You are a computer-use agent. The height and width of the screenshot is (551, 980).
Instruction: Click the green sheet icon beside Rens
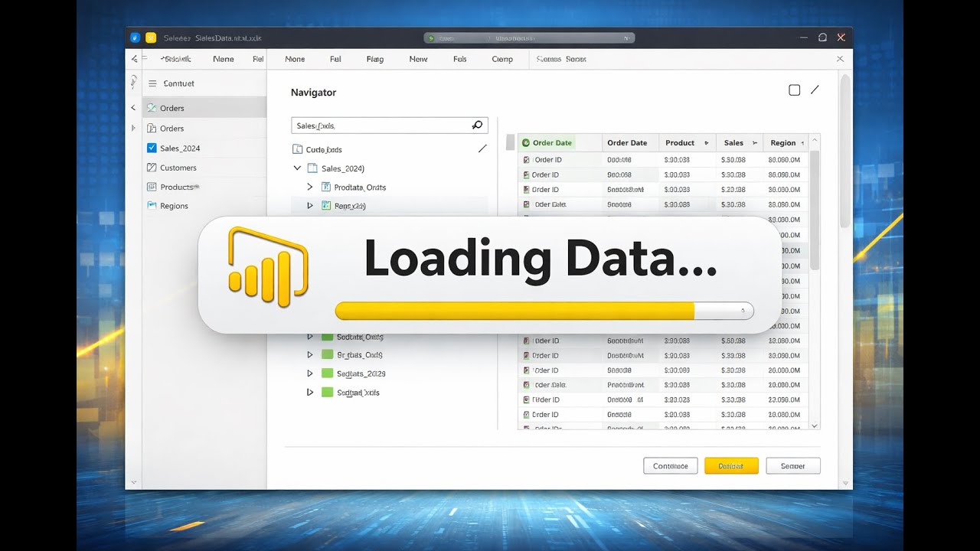[x=326, y=205]
